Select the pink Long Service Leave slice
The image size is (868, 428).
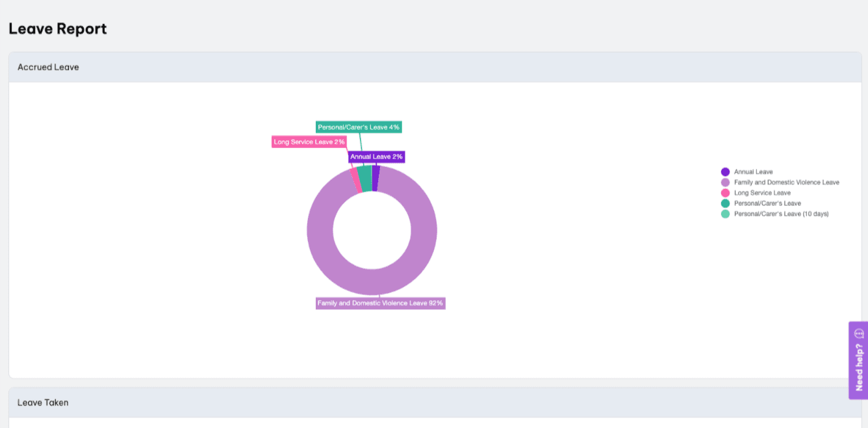[357, 181]
